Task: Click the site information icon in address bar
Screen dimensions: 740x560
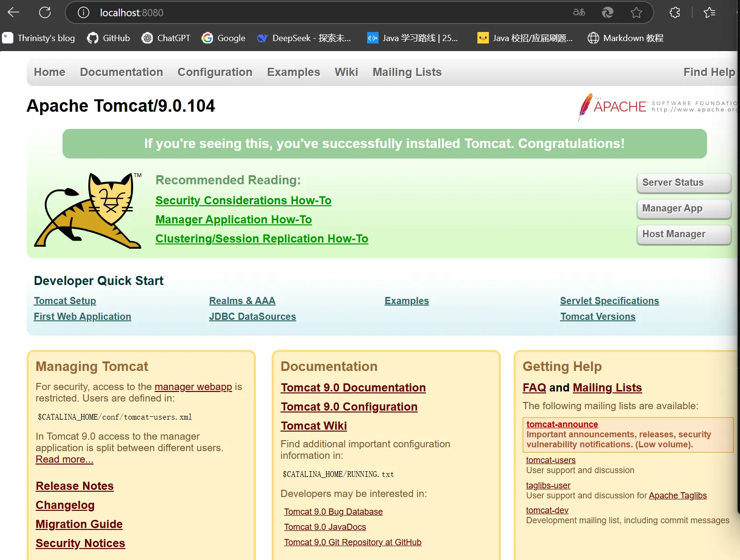Action: click(x=84, y=12)
